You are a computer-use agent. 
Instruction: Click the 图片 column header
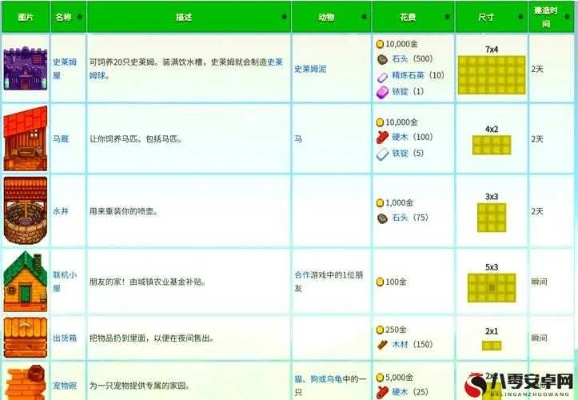click(26, 17)
